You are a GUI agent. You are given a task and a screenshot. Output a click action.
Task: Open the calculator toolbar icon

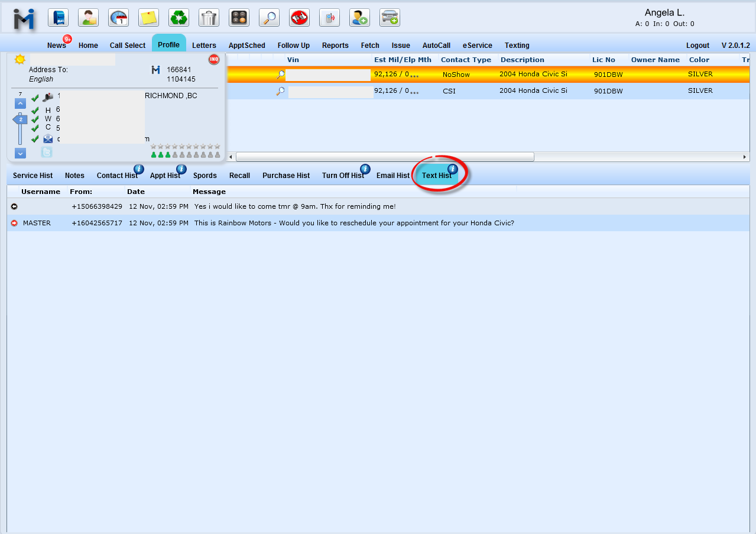(x=239, y=18)
